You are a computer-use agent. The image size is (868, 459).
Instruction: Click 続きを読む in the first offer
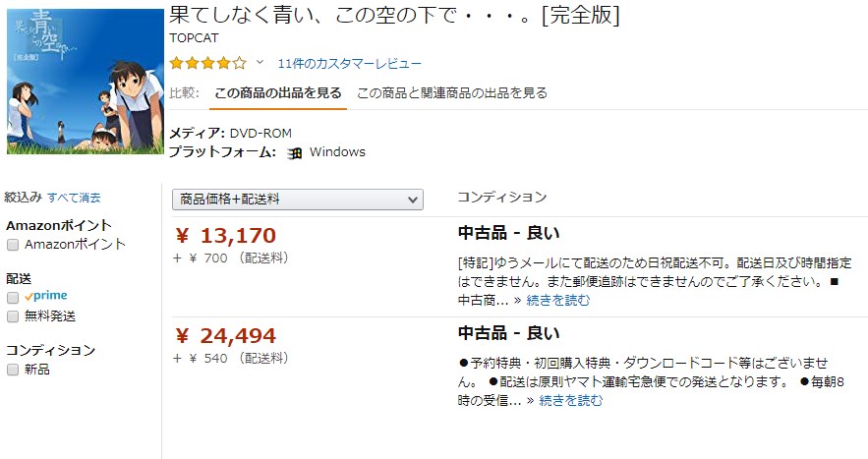558,300
